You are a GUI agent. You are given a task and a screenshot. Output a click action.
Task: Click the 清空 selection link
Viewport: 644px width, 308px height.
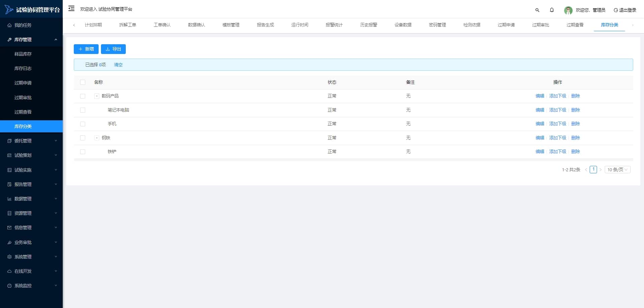[x=118, y=65]
